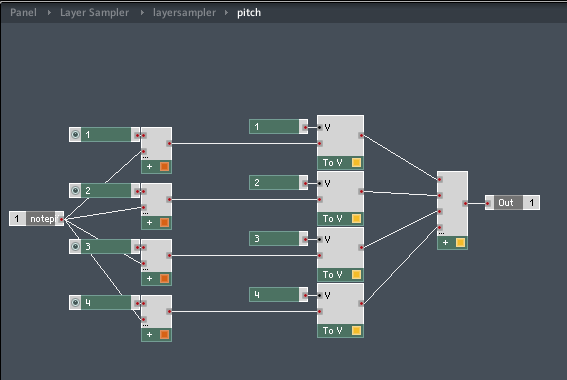Select knob module labeled 2

(105, 191)
